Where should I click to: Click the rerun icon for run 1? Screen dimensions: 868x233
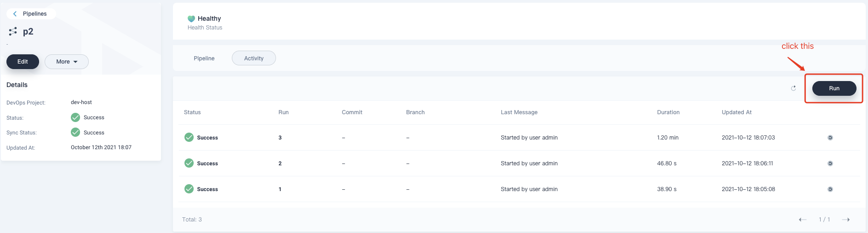830,189
